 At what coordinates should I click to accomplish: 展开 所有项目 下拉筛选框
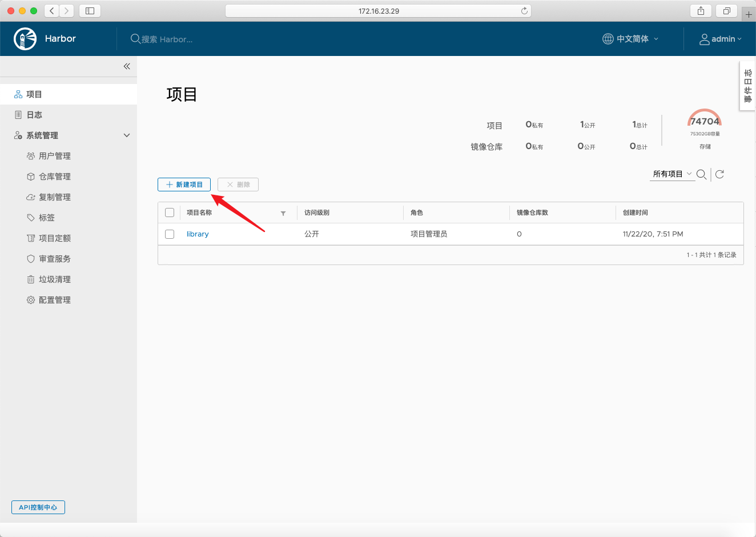[x=672, y=174]
